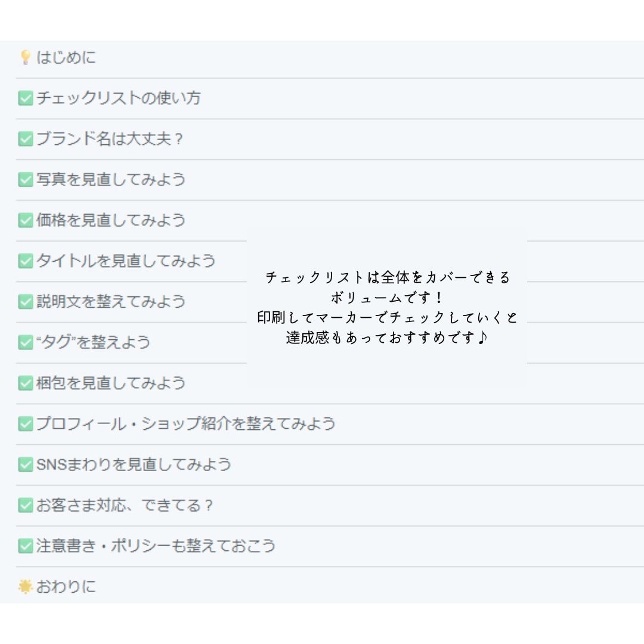Screen dimensions: 644x644
Task: Click the lightbulb icon beside はじめに
Action: 26,57
